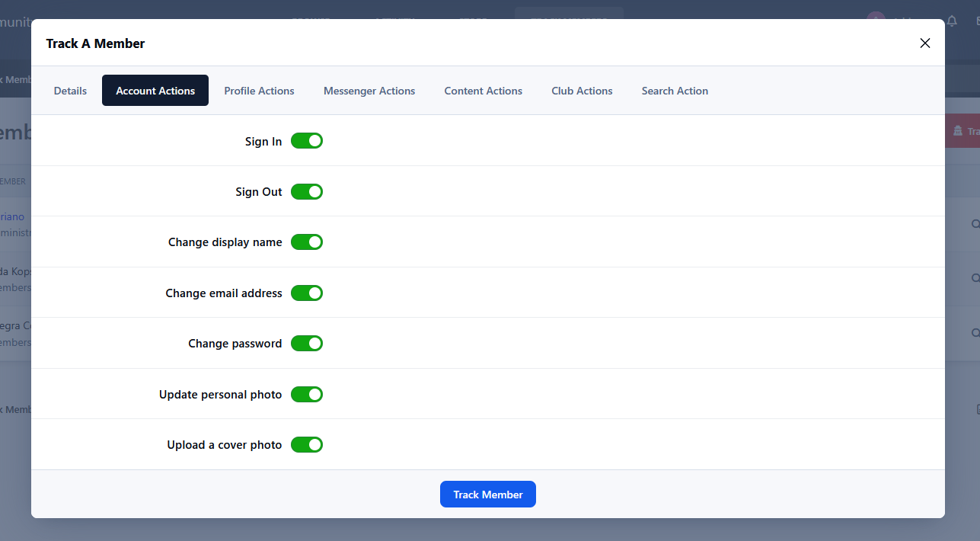Screen dimensions: 980x541
Task: Switch to Club Actions tab
Action: pos(582,91)
